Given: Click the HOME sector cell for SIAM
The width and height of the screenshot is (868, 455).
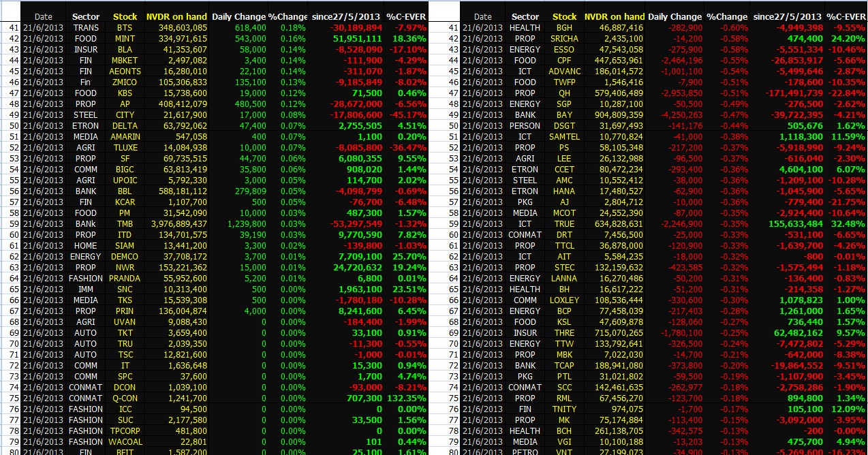Looking at the screenshot, I should coord(86,246).
